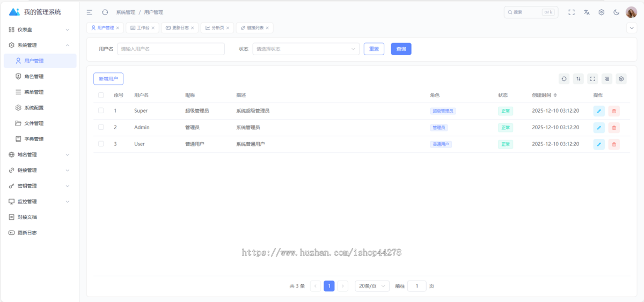Expand the 监控管理 sidebar menu
This screenshot has width=644, height=302.
(40, 201)
